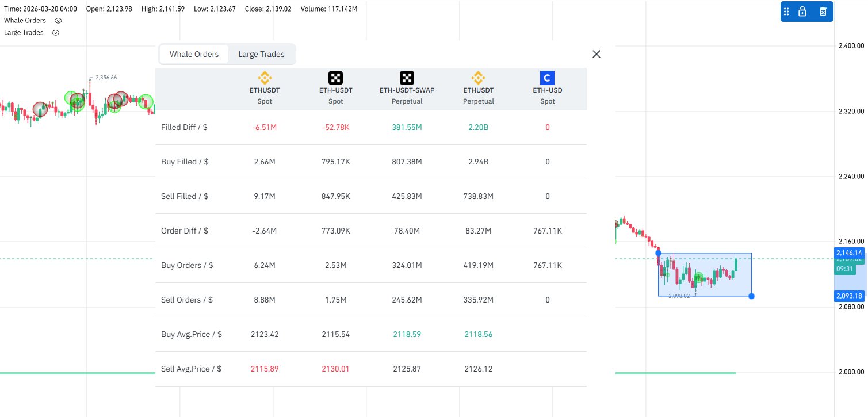Image resolution: width=868 pixels, height=417 pixels.
Task: Click the 2126.12 sell average price
Action: (478, 369)
